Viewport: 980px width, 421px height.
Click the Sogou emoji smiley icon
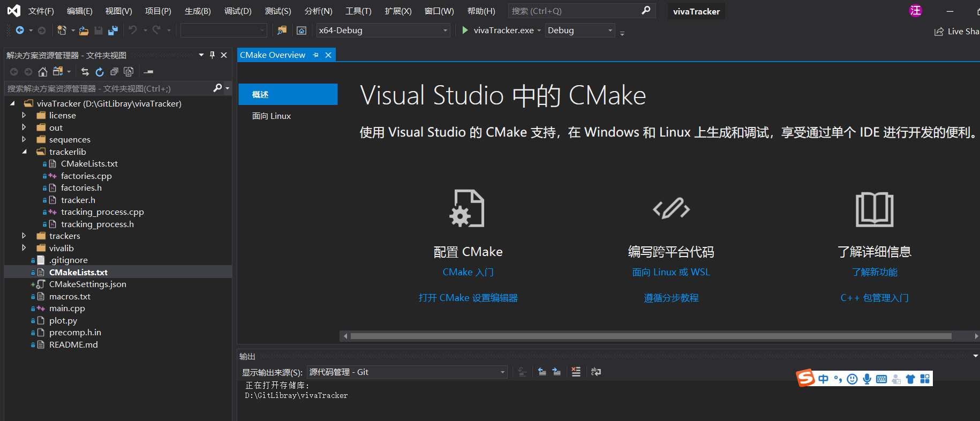[853, 379]
